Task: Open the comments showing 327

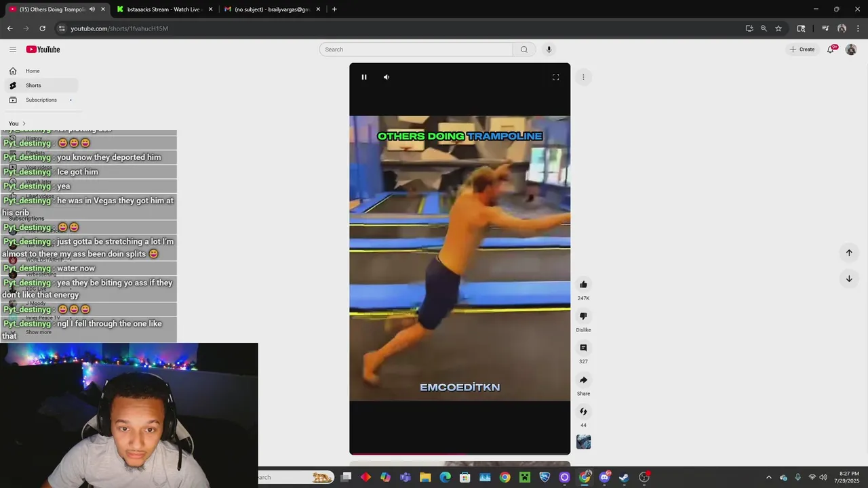Action: (x=583, y=348)
